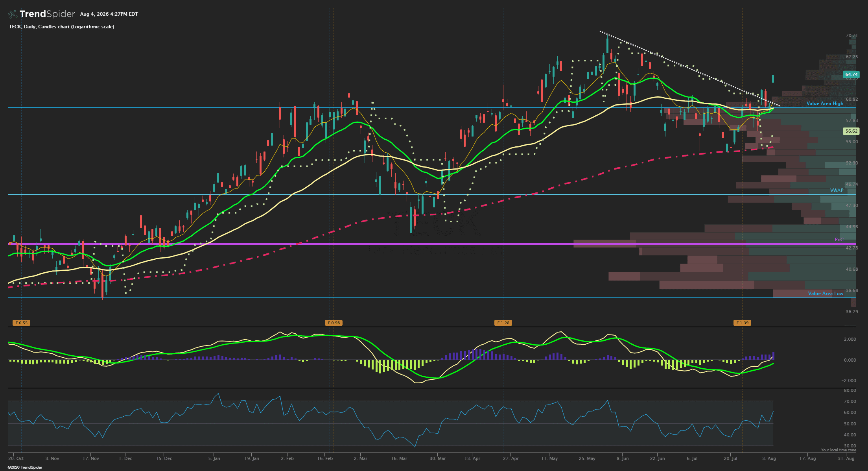This screenshot has height=471, width=868.
Task: Click the MACD 0.000 axis label
Action: (850, 360)
